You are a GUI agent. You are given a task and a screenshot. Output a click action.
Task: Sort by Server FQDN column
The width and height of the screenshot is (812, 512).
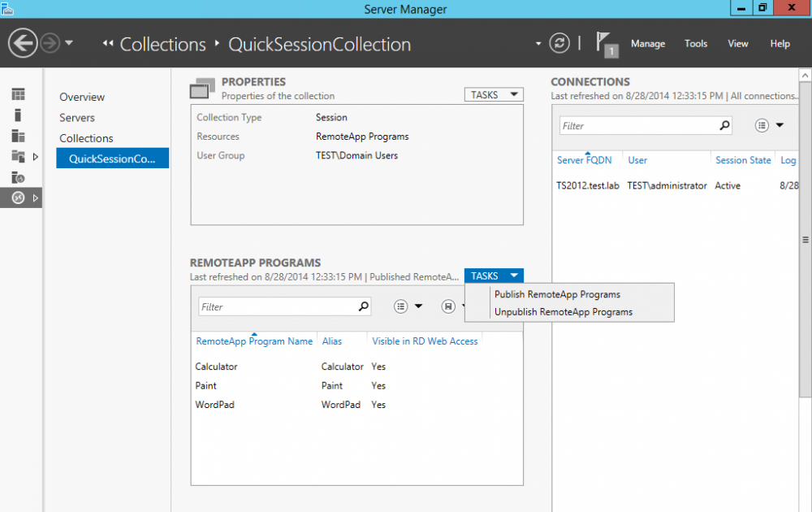click(584, 160)
